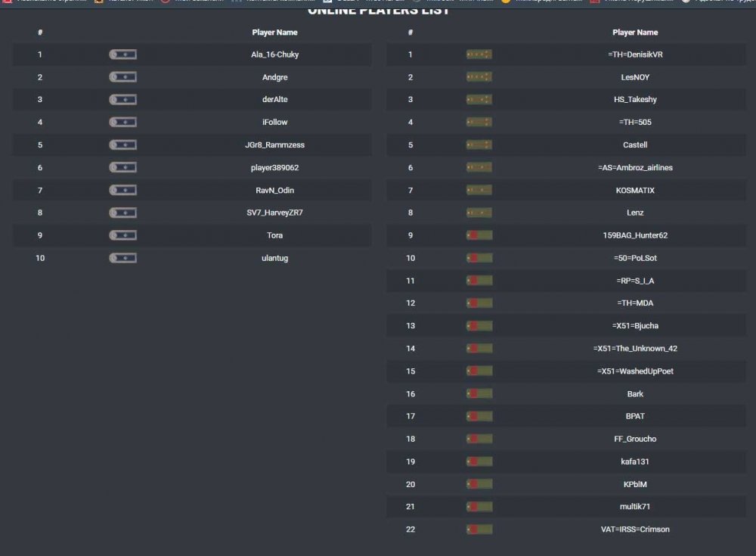The height and width of the screenshot is (556, 756).
Task: Click the rank insignia for KOSMATIX
Action: click(479, 190)
